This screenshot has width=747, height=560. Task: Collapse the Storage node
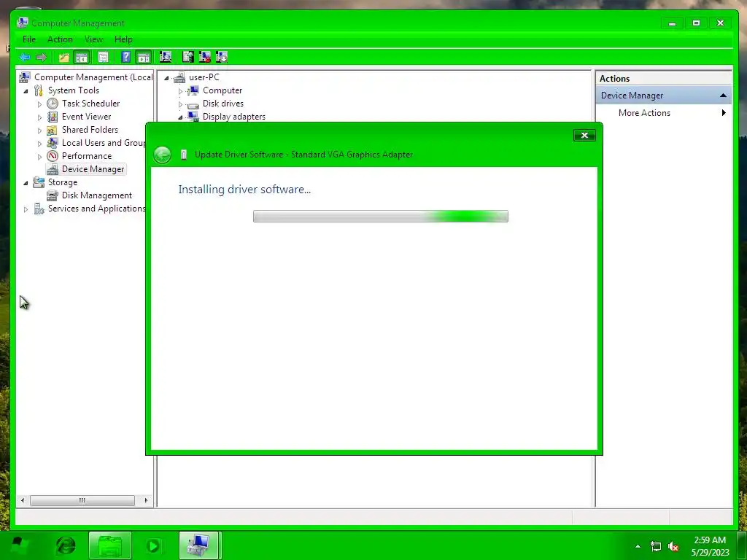[26, 183]
